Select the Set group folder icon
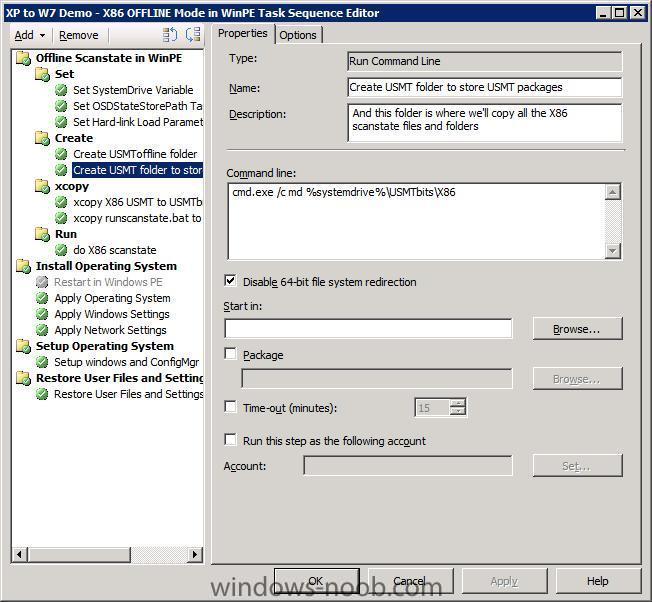Image resolution: width=652 pixels, height=602 pixels. coord(42,74)
